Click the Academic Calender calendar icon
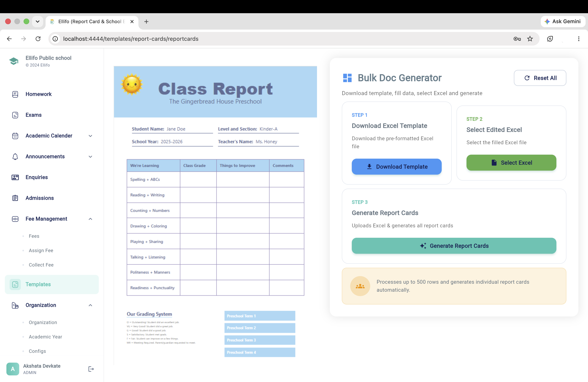This screenshot has height=382, width=588. tap(15, 136)
